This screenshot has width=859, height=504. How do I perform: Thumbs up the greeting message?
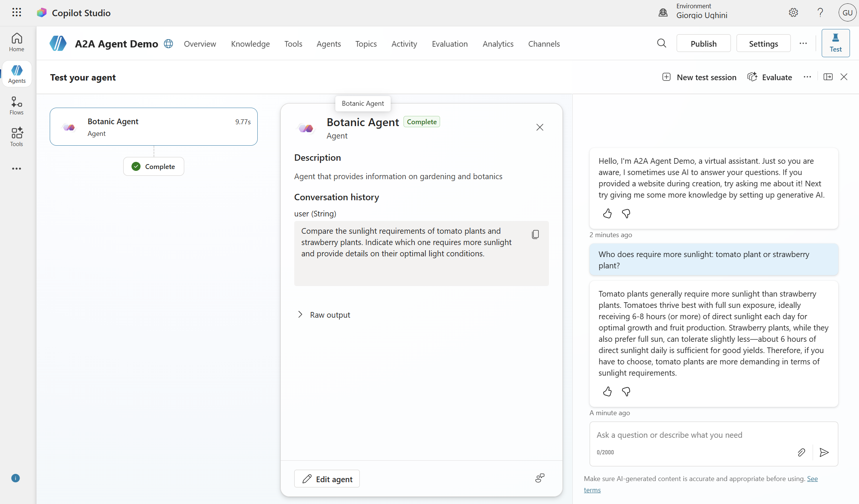607,214
